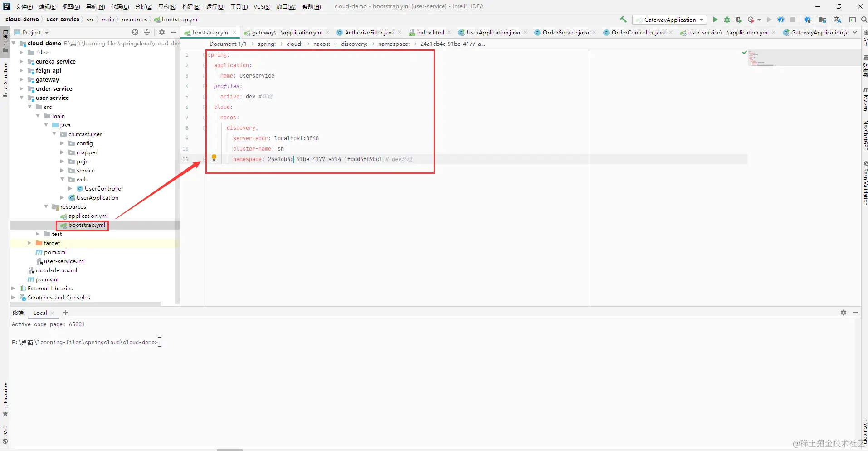868x451 pixels.
Task: Click the Translate icon in toolbar
Action: 838,20
